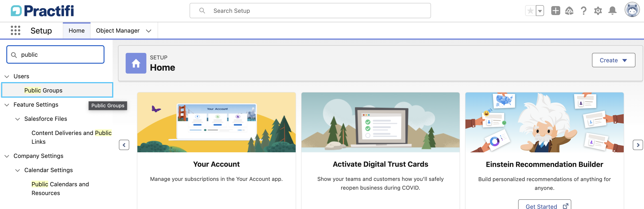
Task: Switch to the Home tab
Action: point(77,30)
